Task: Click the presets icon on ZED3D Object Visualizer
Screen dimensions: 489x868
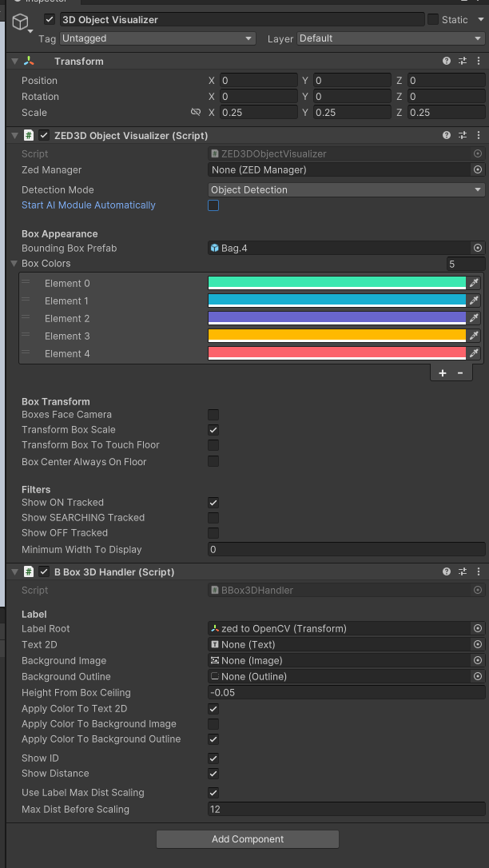Action: (461, 135)
